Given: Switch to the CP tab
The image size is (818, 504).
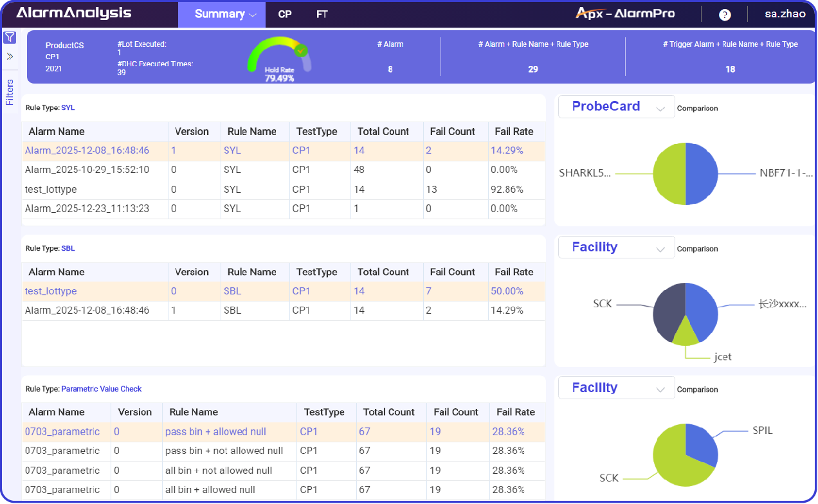Looking at the screenshot, I should (x=285, y=14).
